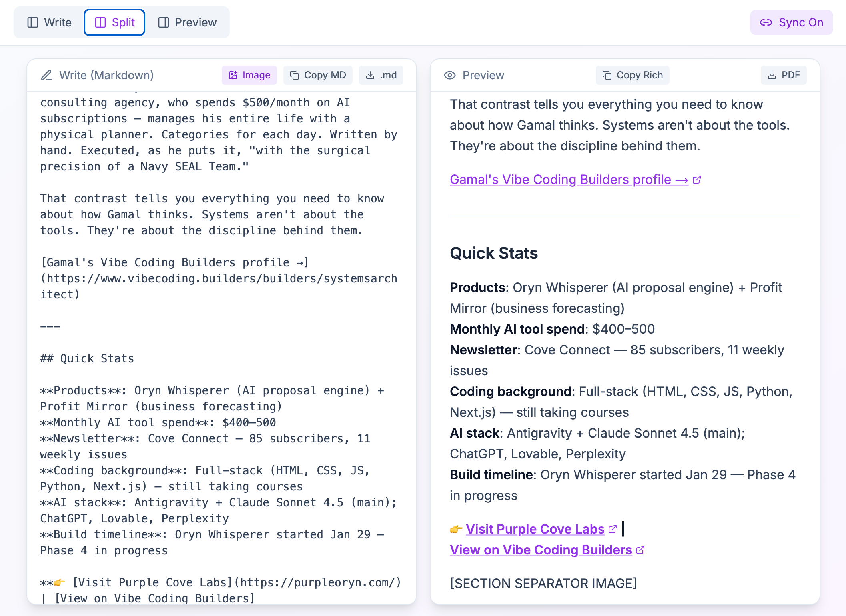Click the eye icon beside Preview header

tap(450, 75)
